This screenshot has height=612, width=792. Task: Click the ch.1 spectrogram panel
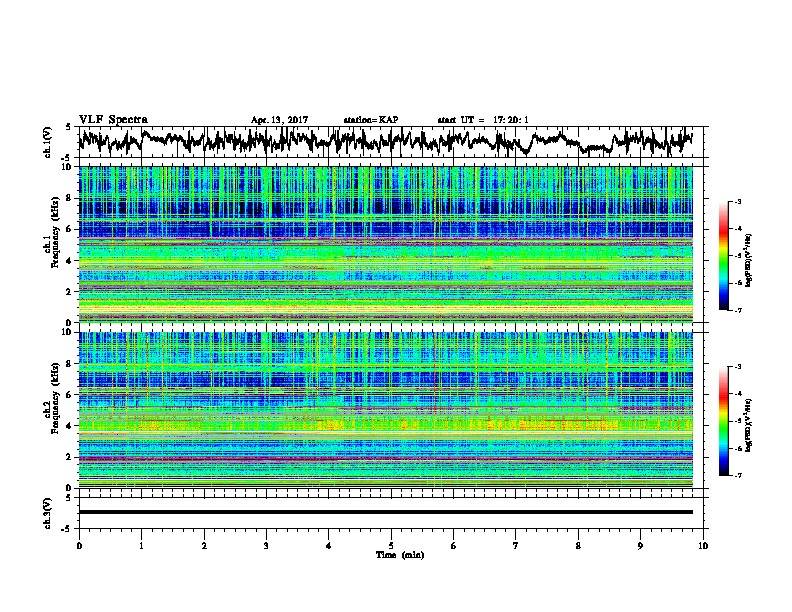[x=385, y=244]
